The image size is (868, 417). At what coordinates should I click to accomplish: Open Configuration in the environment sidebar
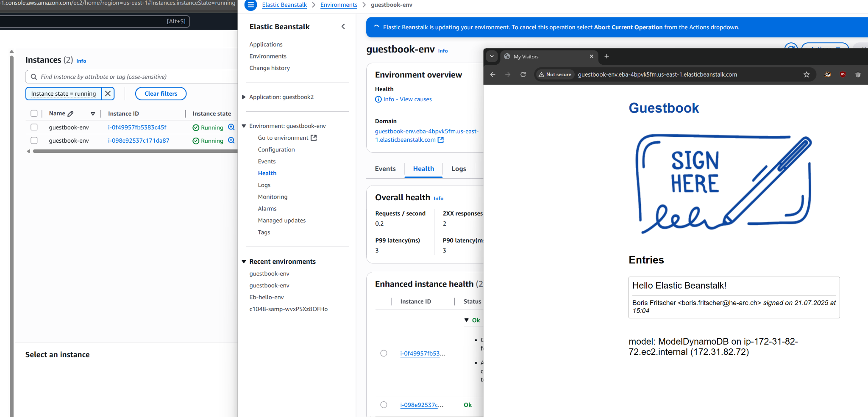tap(276, 149)
